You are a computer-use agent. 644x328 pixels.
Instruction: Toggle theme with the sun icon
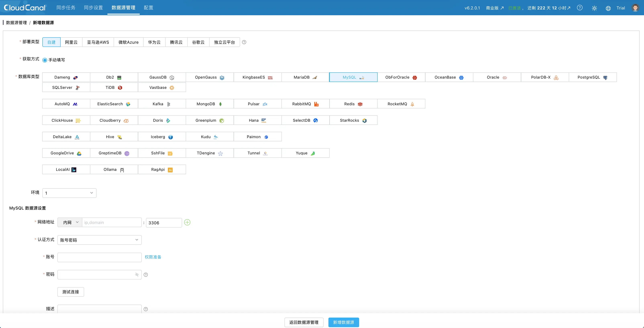594,8
